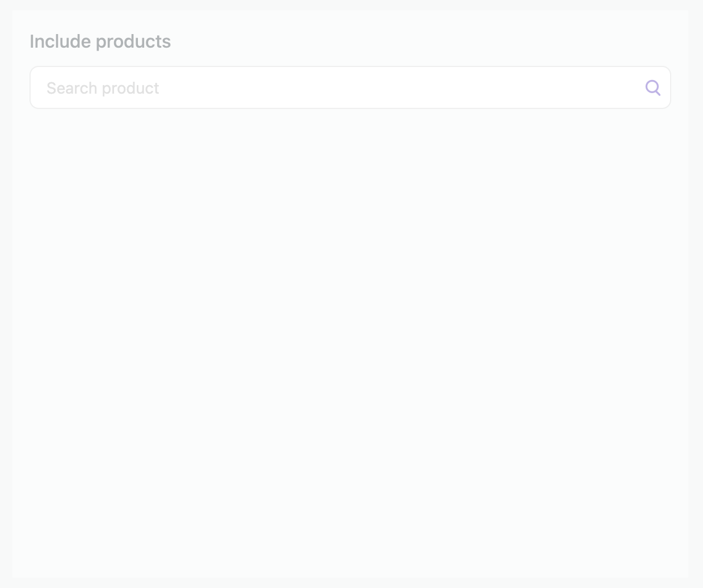The image size is (703, 588).
Task: Click the purple magnifying glass search icon
Action: click(x=653, y=88)
